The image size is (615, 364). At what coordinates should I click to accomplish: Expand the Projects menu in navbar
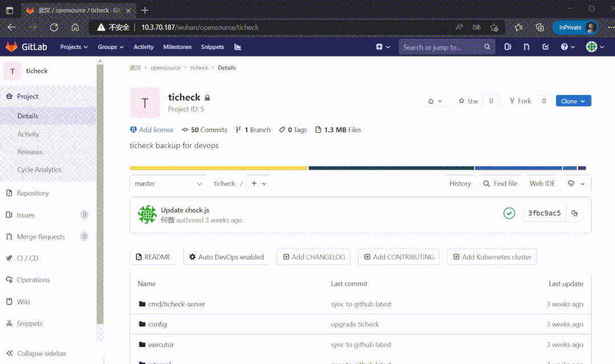point(74,47)
